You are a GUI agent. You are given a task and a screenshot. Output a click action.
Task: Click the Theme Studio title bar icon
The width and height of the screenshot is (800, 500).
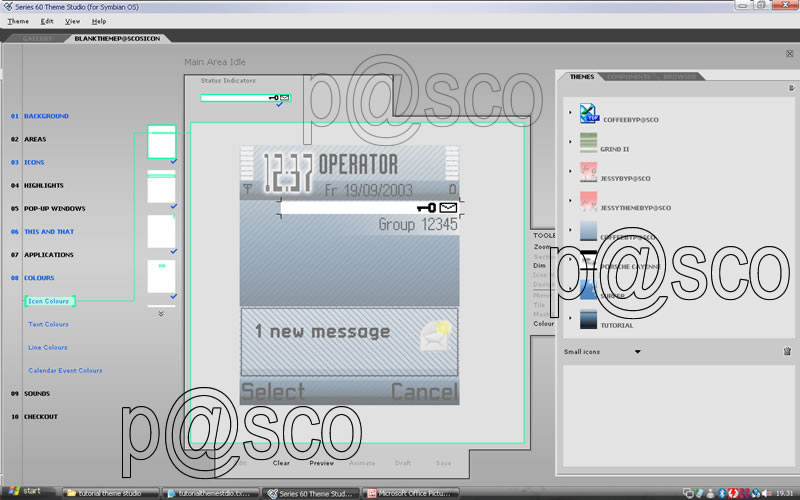[8, 7]
